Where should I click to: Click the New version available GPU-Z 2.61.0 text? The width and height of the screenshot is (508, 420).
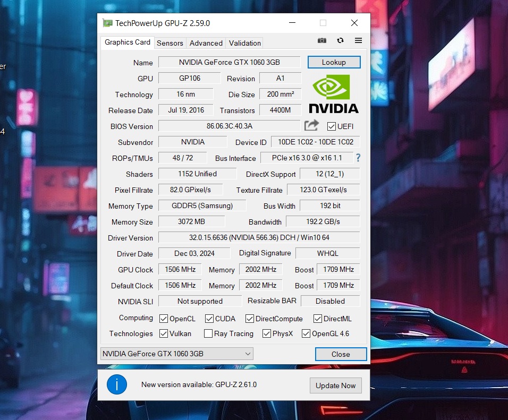click(x=199, y=385)
